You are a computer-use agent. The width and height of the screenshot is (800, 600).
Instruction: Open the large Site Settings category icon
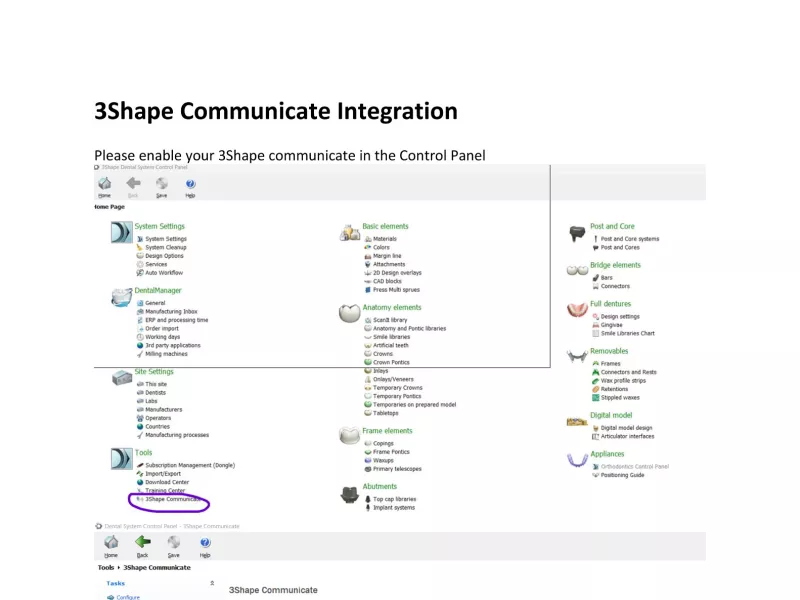click(x=122, y=378)
